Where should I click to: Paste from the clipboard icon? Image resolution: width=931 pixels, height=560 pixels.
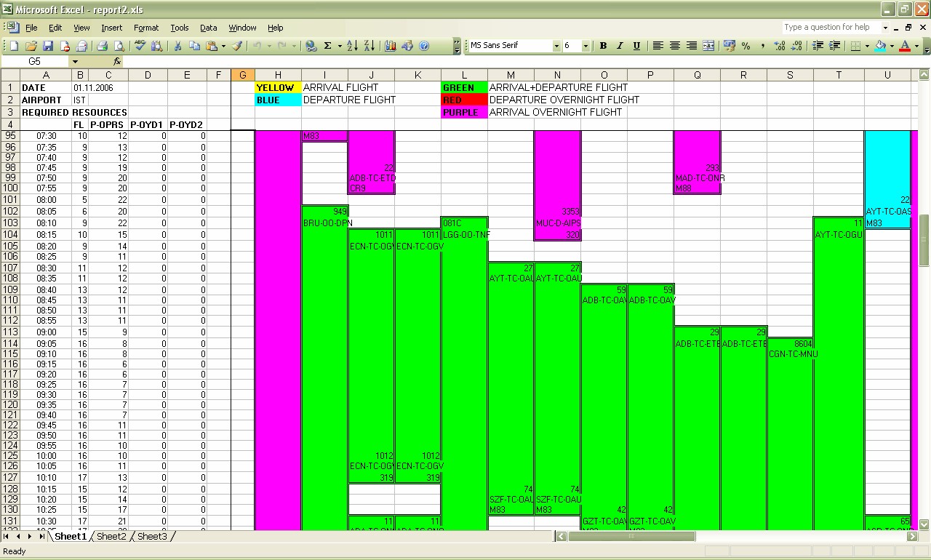coord(212,46)
